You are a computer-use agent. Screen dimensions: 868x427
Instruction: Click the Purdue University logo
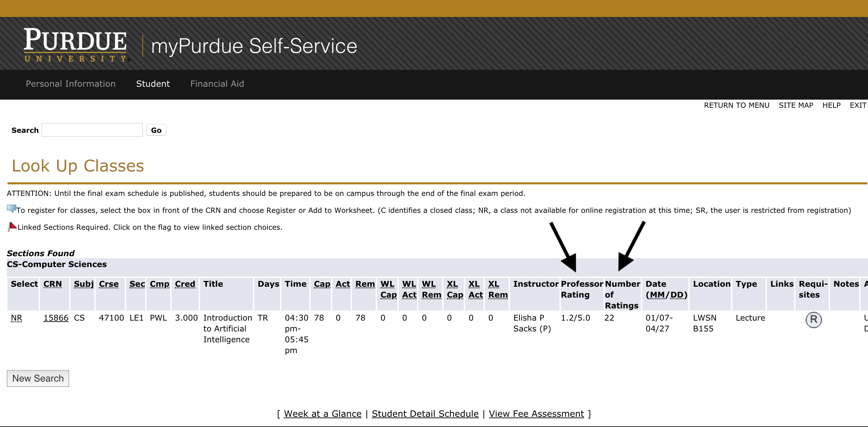point(76,45)
